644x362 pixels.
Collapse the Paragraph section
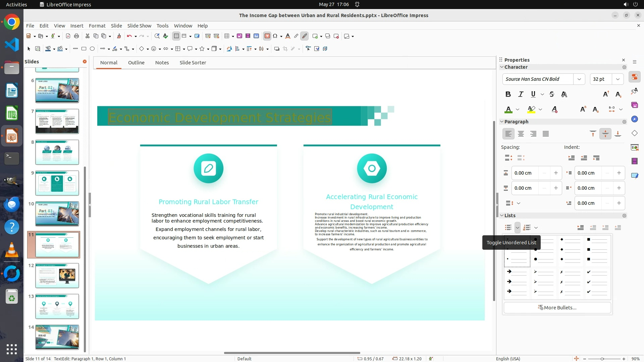coord(502,122)
